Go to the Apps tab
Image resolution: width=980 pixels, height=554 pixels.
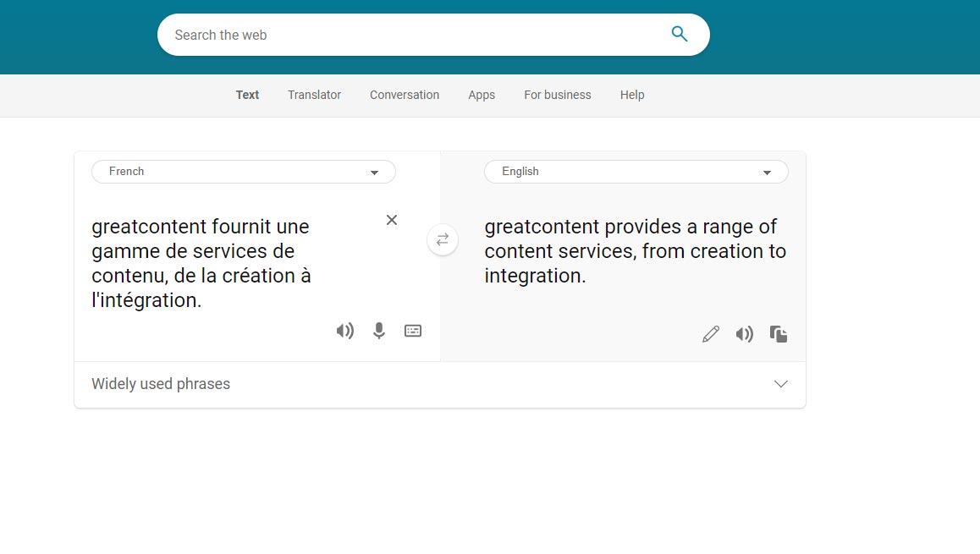[x=482, y=95]
